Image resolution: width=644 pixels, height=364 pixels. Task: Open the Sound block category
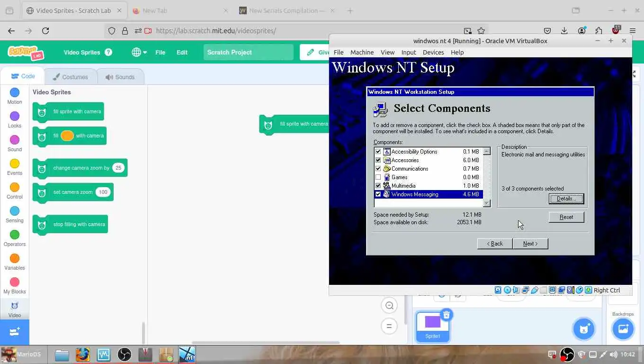15,143
